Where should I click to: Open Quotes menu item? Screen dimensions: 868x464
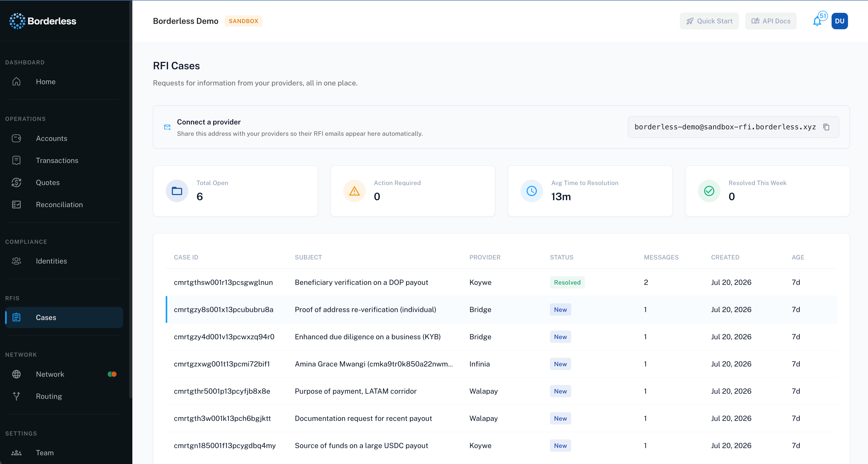(x=64, y=182)
